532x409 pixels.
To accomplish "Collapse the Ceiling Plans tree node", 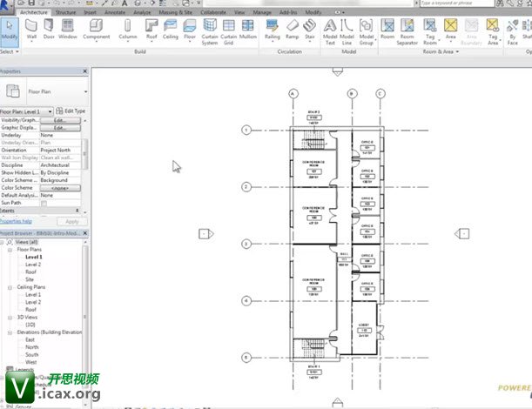I will (x=10, y=287).
